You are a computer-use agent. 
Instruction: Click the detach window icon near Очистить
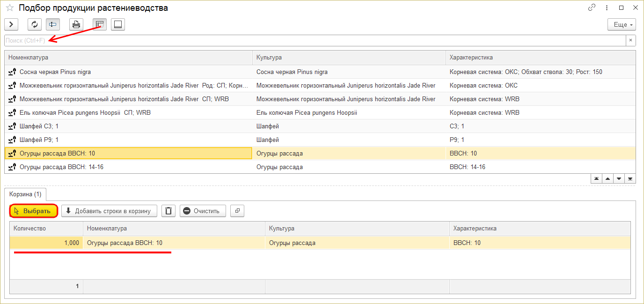point(237,211)
